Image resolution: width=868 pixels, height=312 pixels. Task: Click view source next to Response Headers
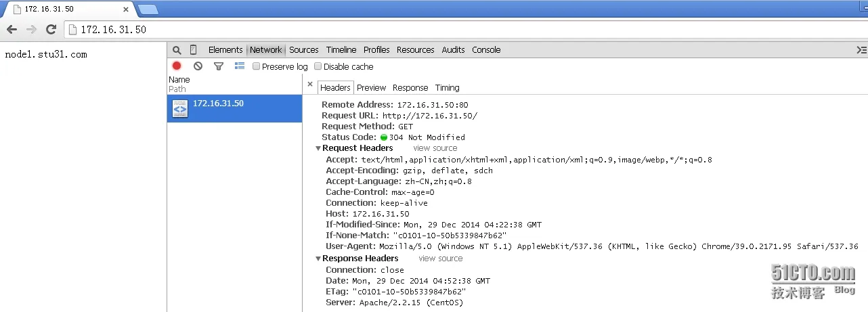coord(440,259)
